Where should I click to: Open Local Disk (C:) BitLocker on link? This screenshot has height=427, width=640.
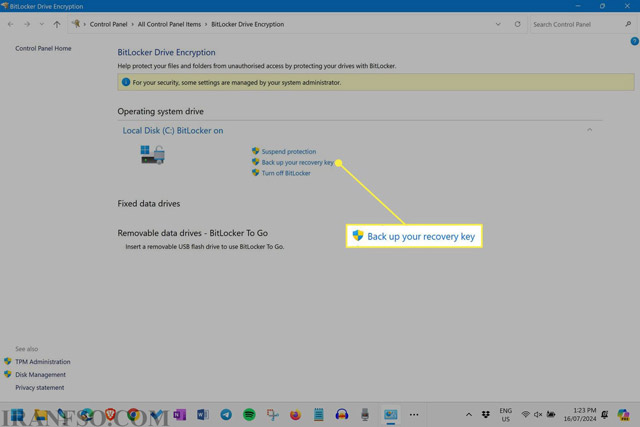pyautogui.click(x=173, y=131)
